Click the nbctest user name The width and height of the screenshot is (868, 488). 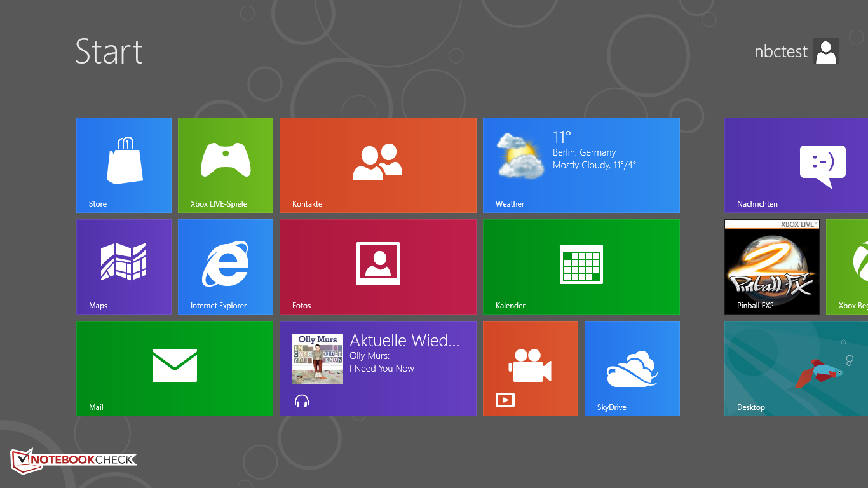tap(781, 51)
